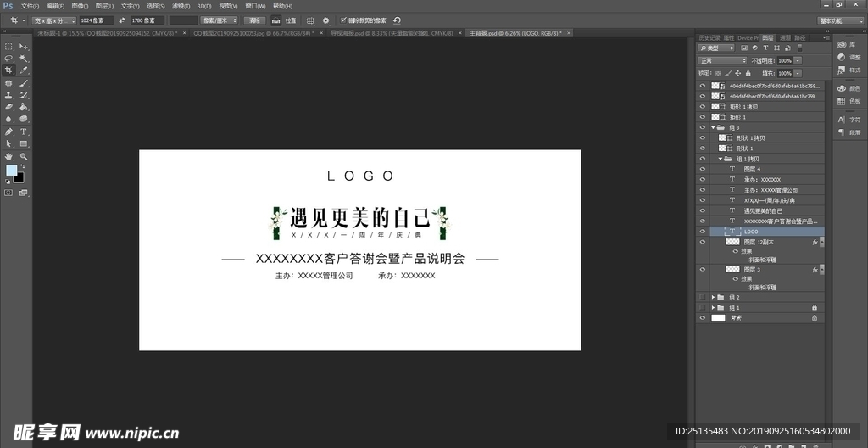Select the Eyedropper tool

point(24,70)
